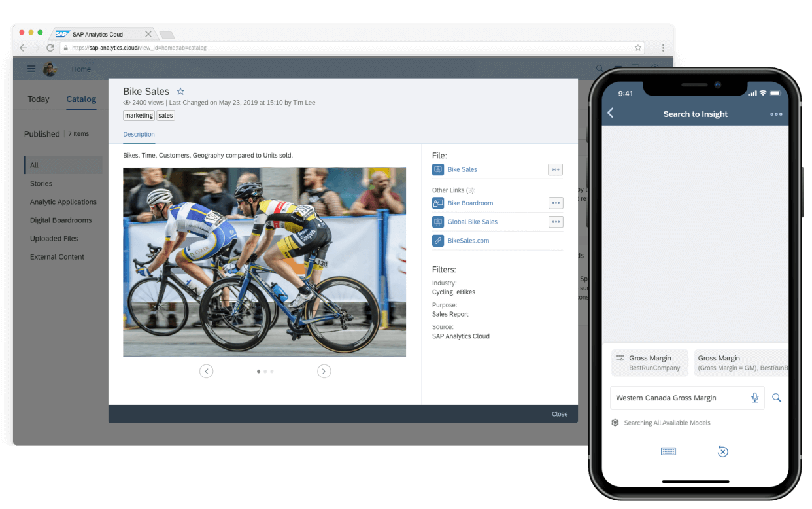This screenshot has height=509, width=812.
Task: Show the keyboard on the phone
Action: [668, 451]
